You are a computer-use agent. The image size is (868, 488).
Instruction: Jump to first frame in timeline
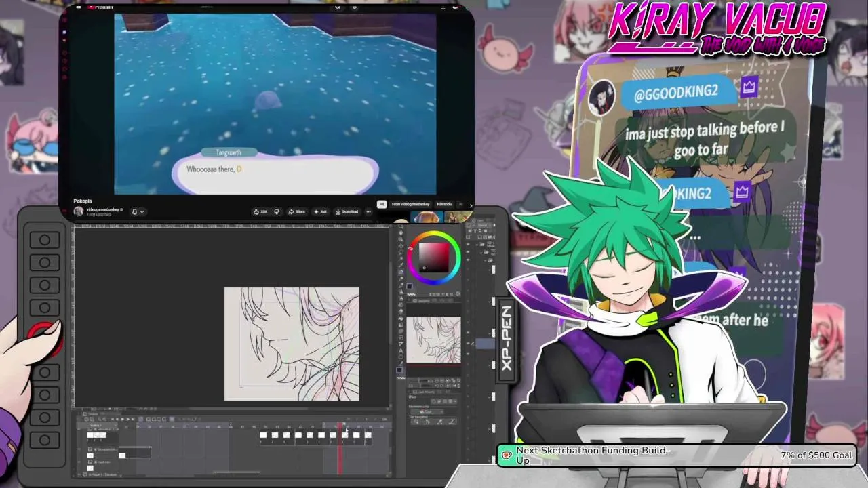(x=112, y=419)
